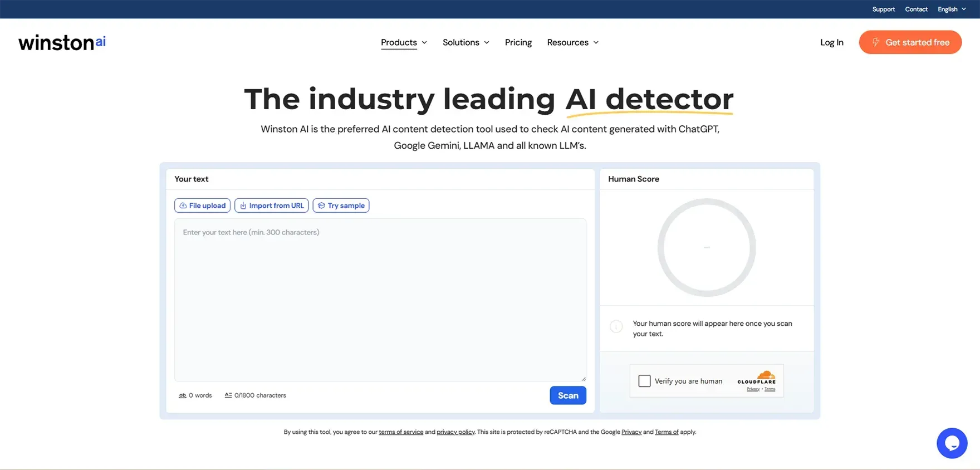Open the terms of service link
The image size is (980, 470).
tap(401, 432)
